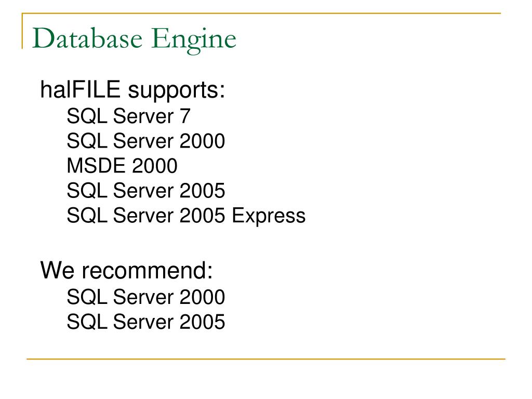This screenshot has width=532, height=399.
Task: Click the MSDE 2000 line
Action: tap(122, 166)
